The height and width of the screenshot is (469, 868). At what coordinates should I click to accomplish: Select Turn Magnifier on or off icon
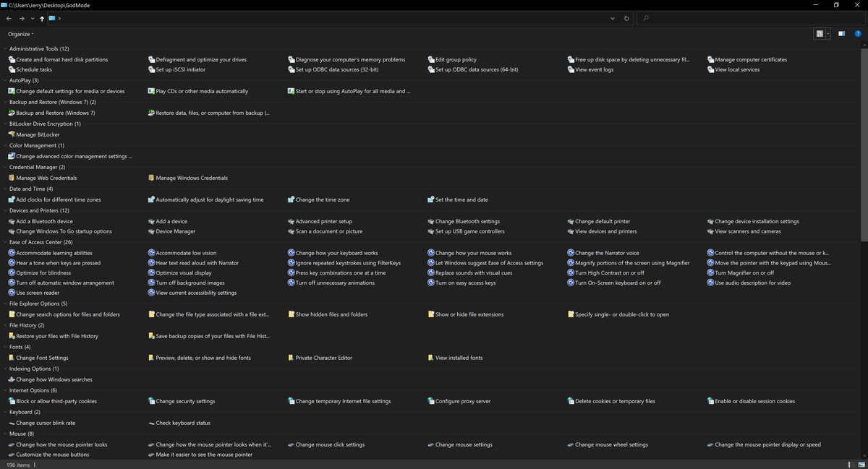[x=710, y=273]
